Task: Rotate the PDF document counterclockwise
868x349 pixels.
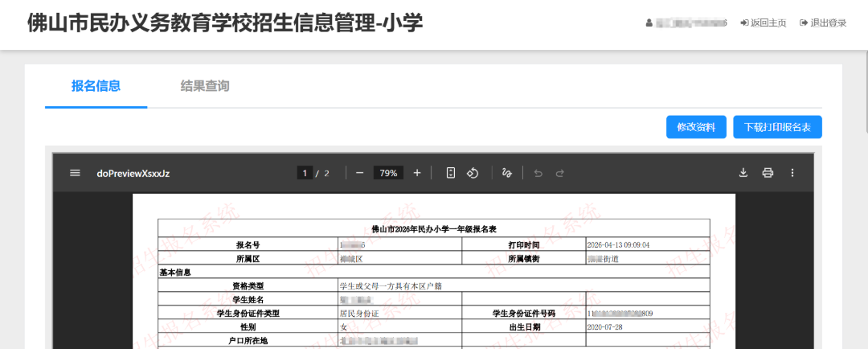Action: click(x=473, y=173)
